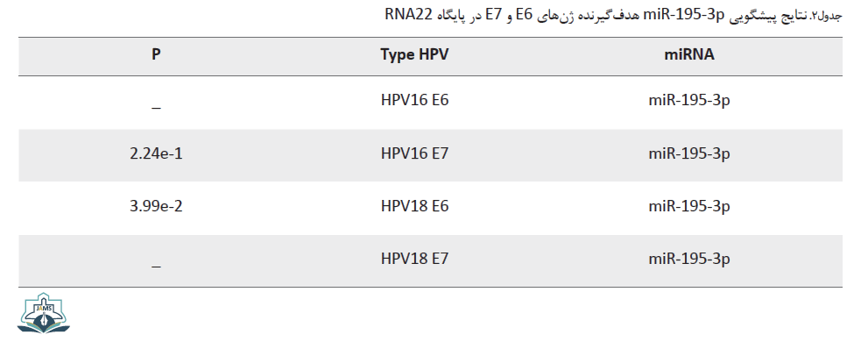Image resolution: width=868 pixels, height=349 pixels.
Task: Click miR-195-3p in the HPV18 E6 row
Action: click(689, 207)
